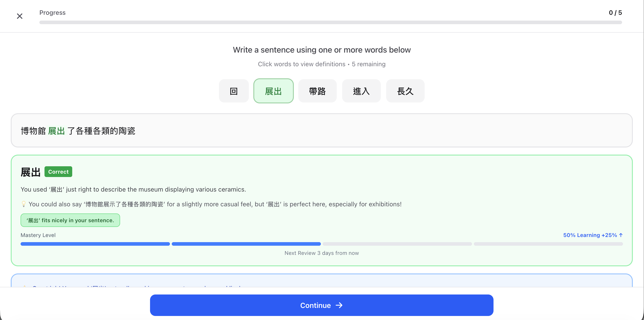
Task: Open definition for word 長久
Action: tap(405, 91)
